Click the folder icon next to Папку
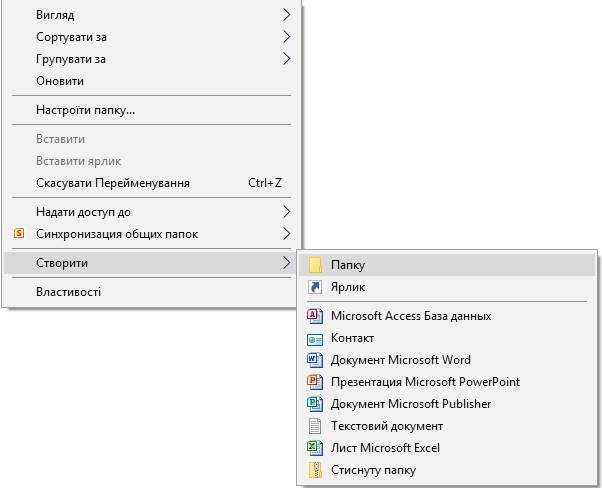This screenshot has width=602, height=488. coord(315,265)
